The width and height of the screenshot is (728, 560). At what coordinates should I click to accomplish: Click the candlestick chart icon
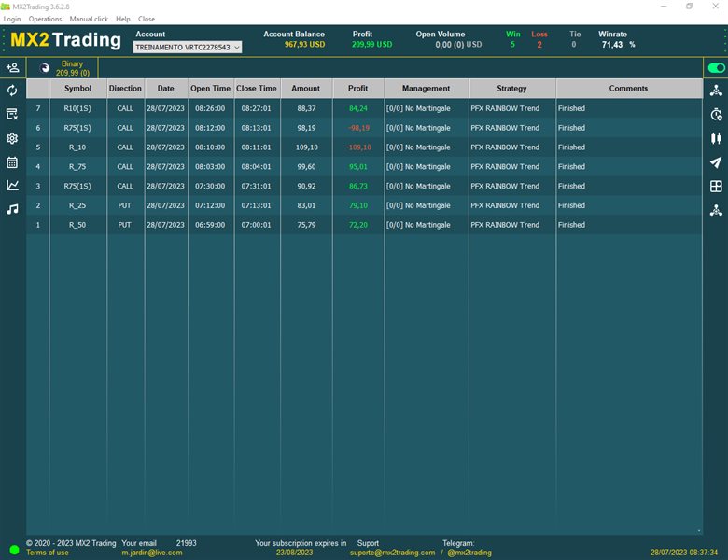(x=716, y=138)
